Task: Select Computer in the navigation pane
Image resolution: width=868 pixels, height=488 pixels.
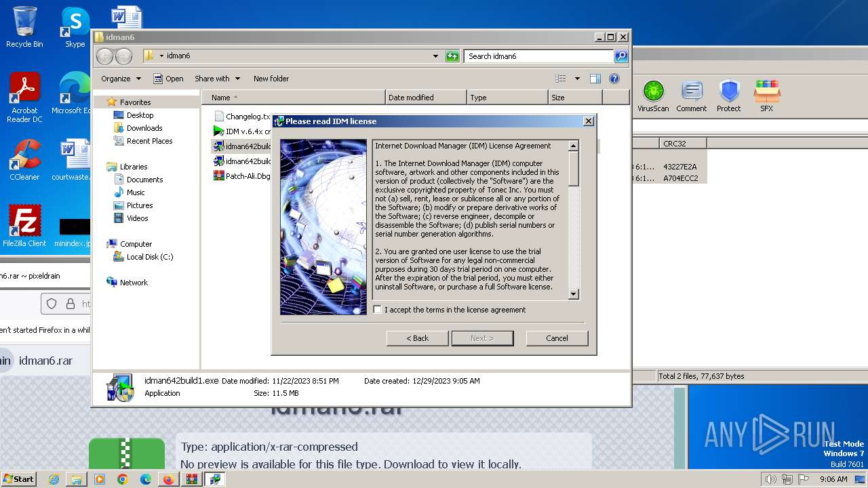Action: (136, 244)
